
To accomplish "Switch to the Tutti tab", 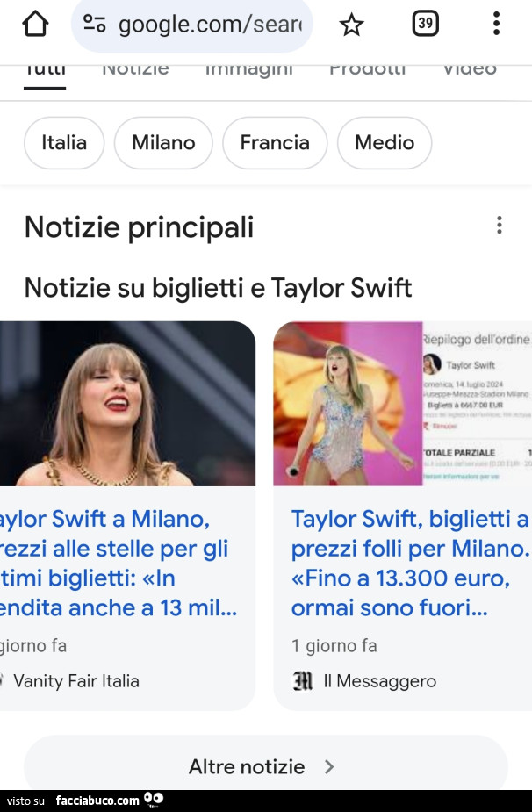I will coord(45,70).
